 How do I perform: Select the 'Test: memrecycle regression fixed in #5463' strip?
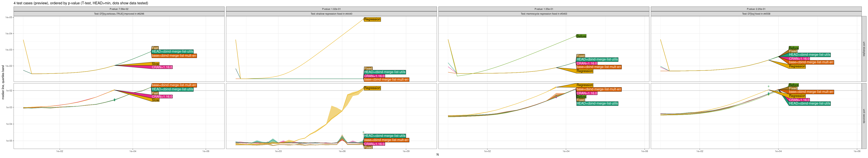pyautogui.click(x=543, y=14)
